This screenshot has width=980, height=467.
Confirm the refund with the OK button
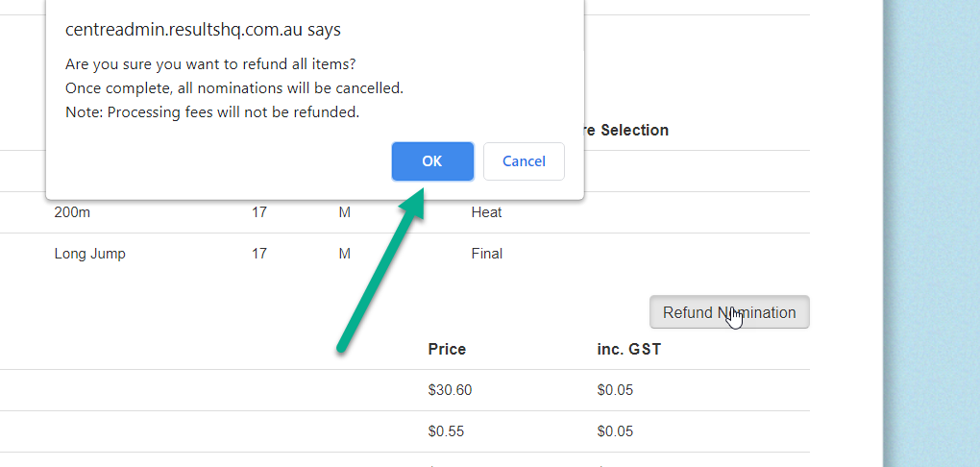coord(432,161)
